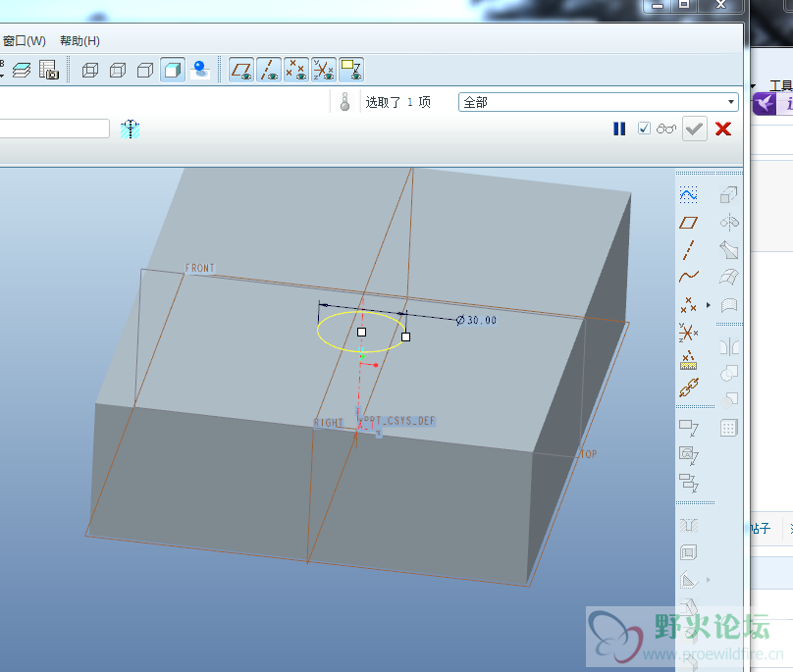Open 工具 menu in background window
The height and width of the screenshot is (672, 793).
[x=780, y=85]
